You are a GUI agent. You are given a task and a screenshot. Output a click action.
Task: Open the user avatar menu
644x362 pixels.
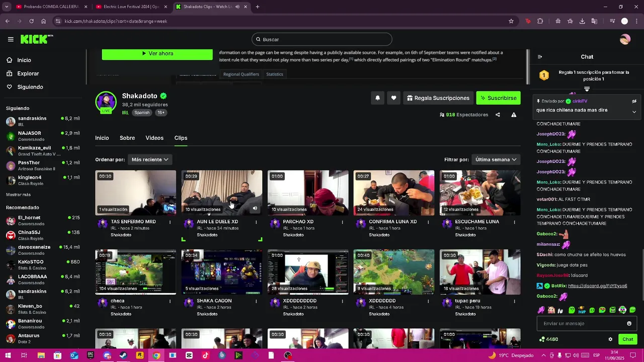pos(625,39)
